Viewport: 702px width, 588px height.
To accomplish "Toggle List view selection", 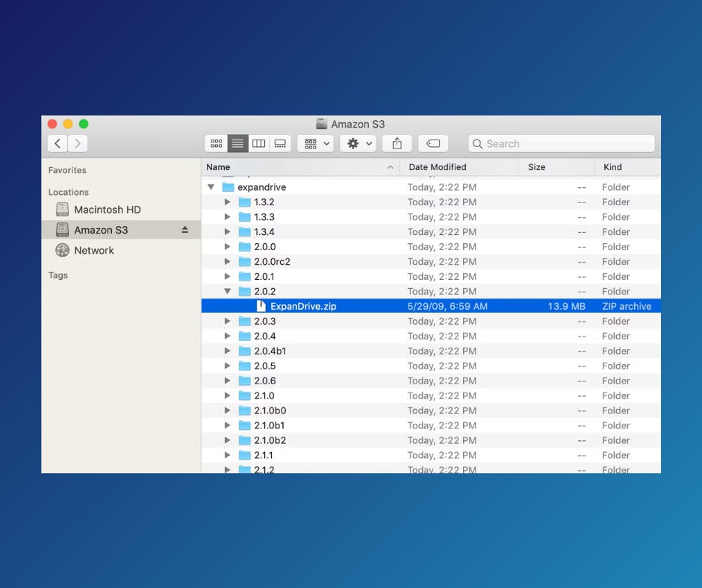I will tap(237, 143).
